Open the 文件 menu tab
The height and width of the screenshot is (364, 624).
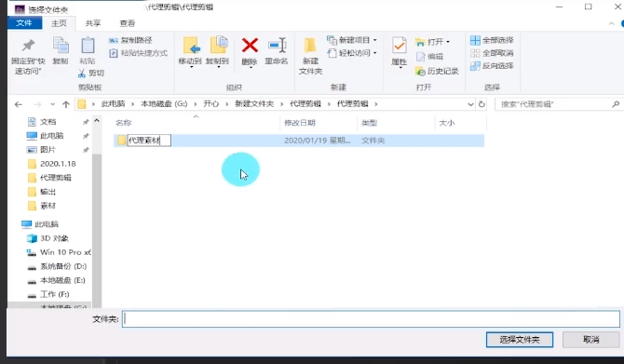click(x=24, y=23)
